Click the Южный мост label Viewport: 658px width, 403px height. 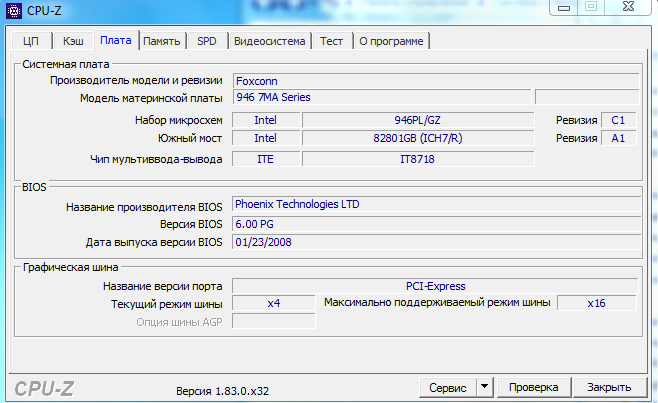point(190,138)
